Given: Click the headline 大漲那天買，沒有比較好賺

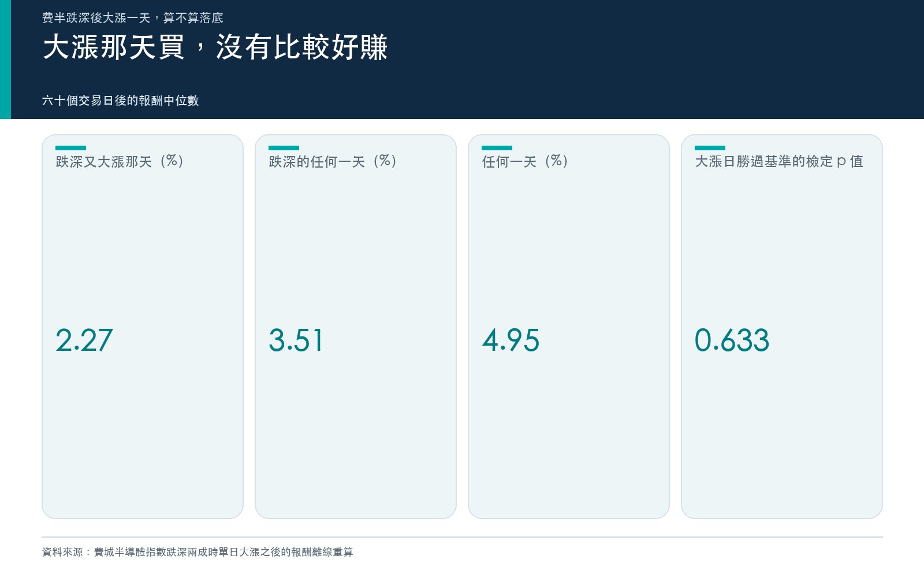Looking at the screenshot, I should point(215,47).
